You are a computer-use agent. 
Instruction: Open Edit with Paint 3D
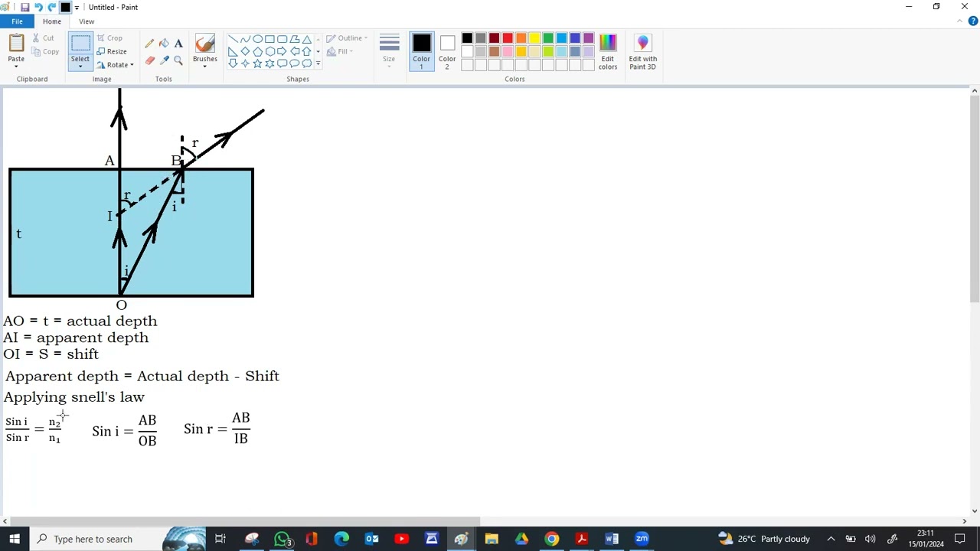(642, 52)
